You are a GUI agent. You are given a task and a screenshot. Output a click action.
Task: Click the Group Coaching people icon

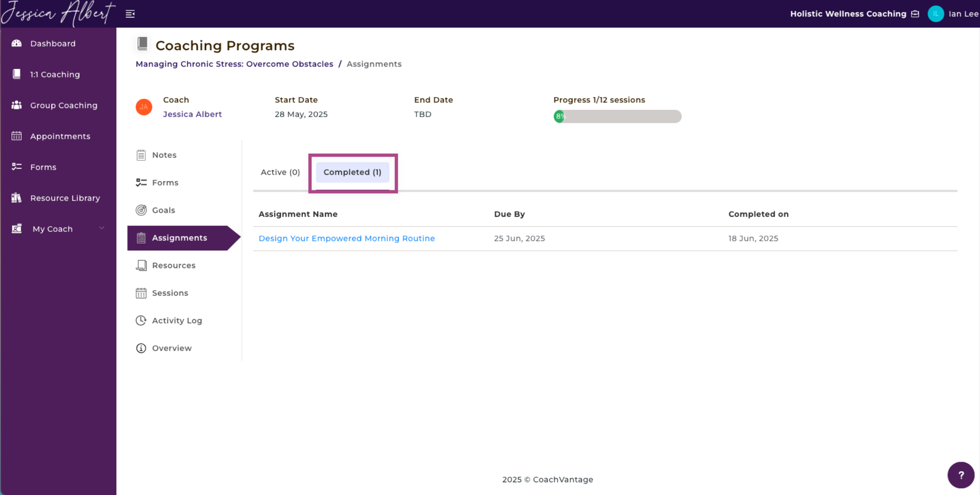pyautogui.click(x=16, y=105)
